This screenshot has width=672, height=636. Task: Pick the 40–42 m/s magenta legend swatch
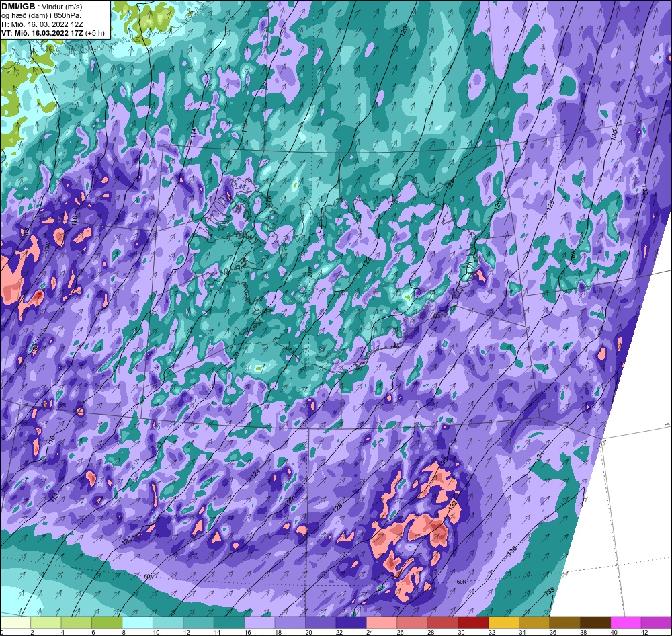pyautogui.click(x=626, y=623)
